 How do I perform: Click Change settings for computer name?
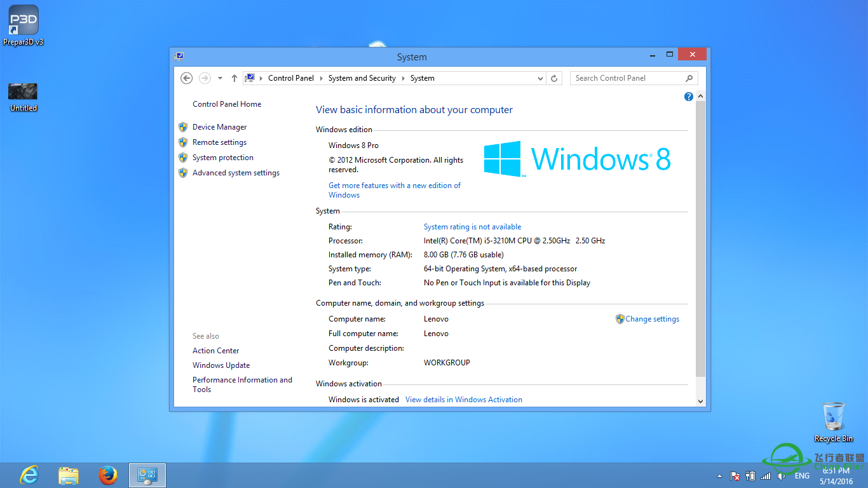(x=652, y=319)
